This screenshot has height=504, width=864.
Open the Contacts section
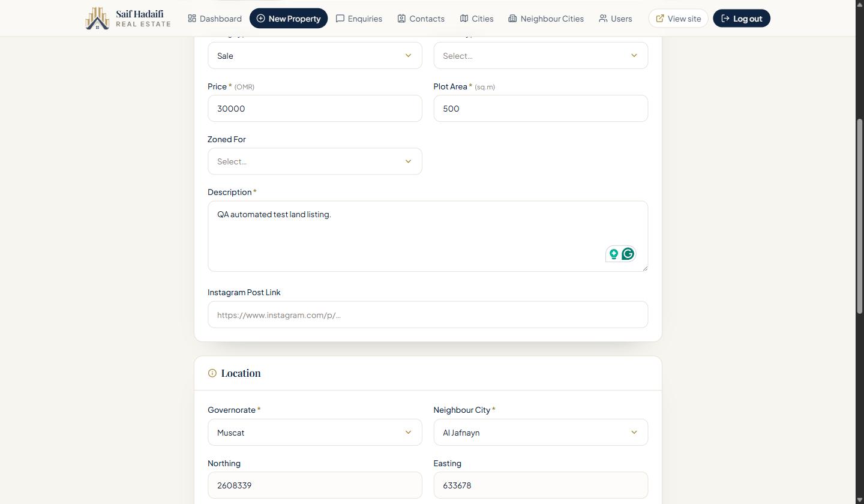[x=421, y=19]
